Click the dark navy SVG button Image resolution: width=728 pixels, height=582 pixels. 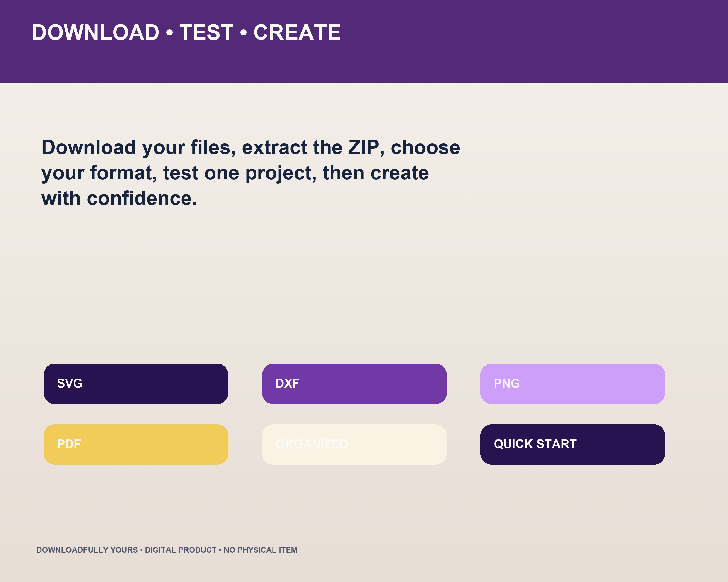pyautogui.click(x=136, y=384)
